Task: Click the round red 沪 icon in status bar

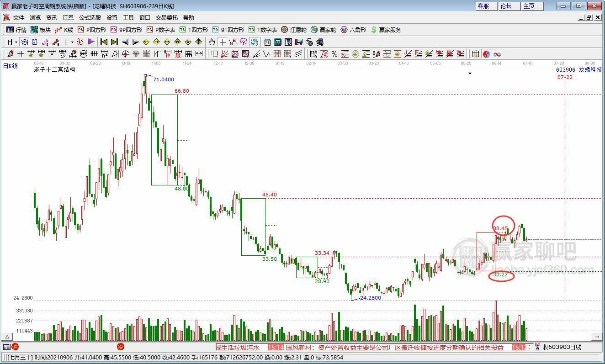Action: point(15,347)
